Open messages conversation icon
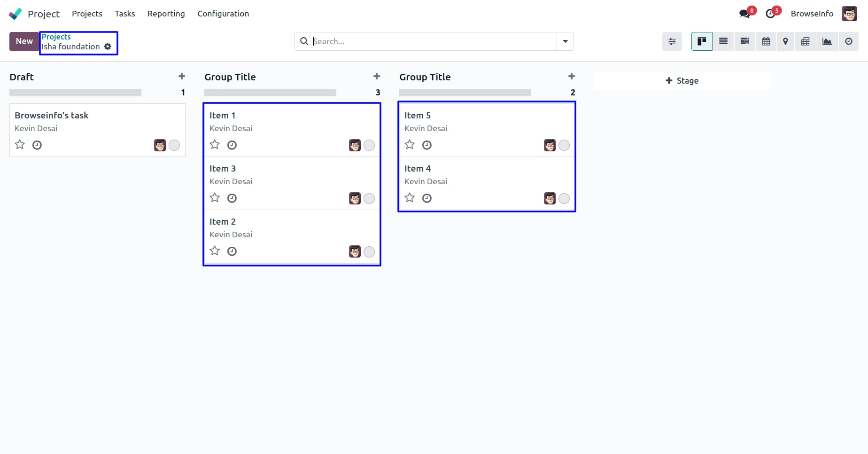The image size is (868, 454). 744,14
